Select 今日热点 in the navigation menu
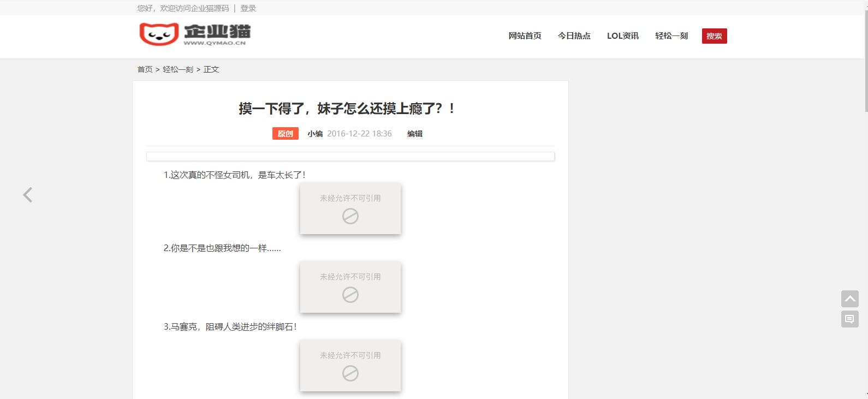The height and width of the screenshot is (399, 868). (x=574, y=36)
